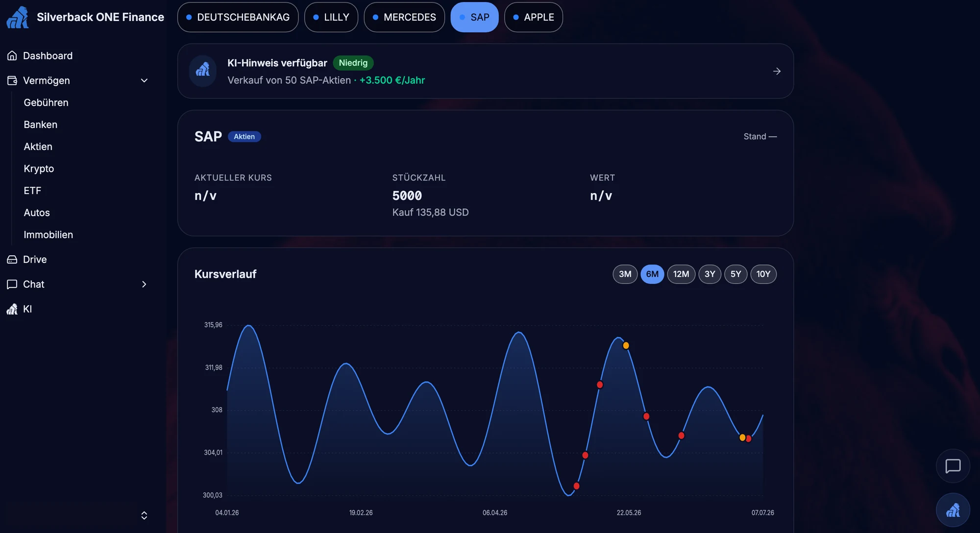Collapse the Vermögen submenu chevron
980x533 pixels.
tap(144, 80)
